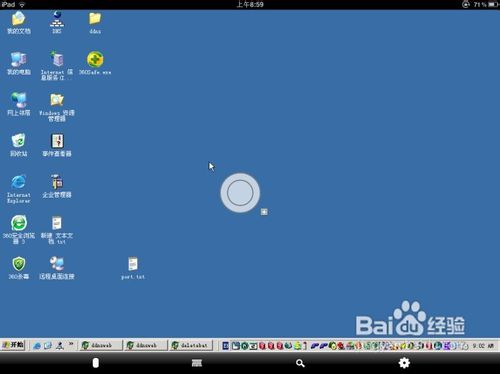Select the port.txt file on the desktop
Screen dimensions: 500x374
tap(133, 268)
